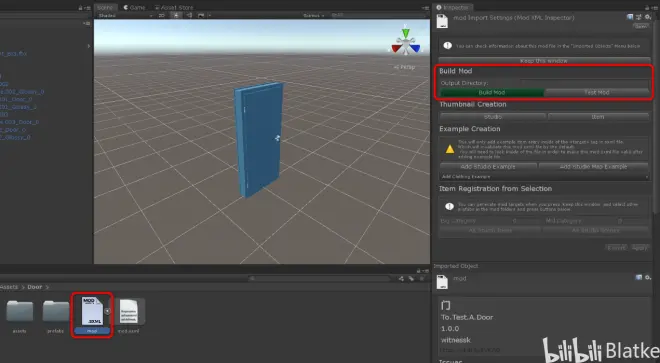Click the Door breadcrumb in the Project path

(x=35, y=287)
